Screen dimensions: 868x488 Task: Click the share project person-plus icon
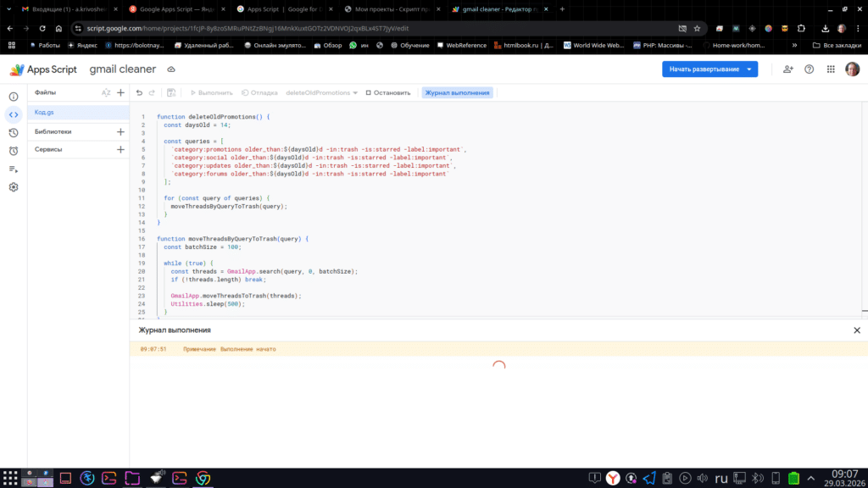point(788,69)
